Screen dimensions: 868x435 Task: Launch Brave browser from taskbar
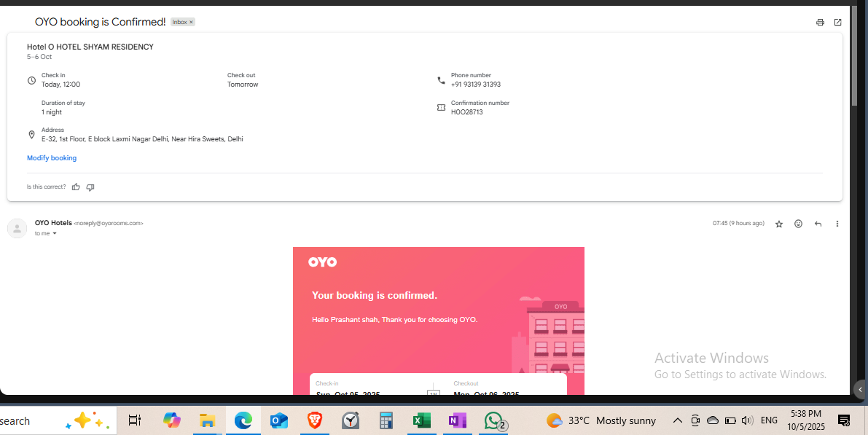[314, 420]
